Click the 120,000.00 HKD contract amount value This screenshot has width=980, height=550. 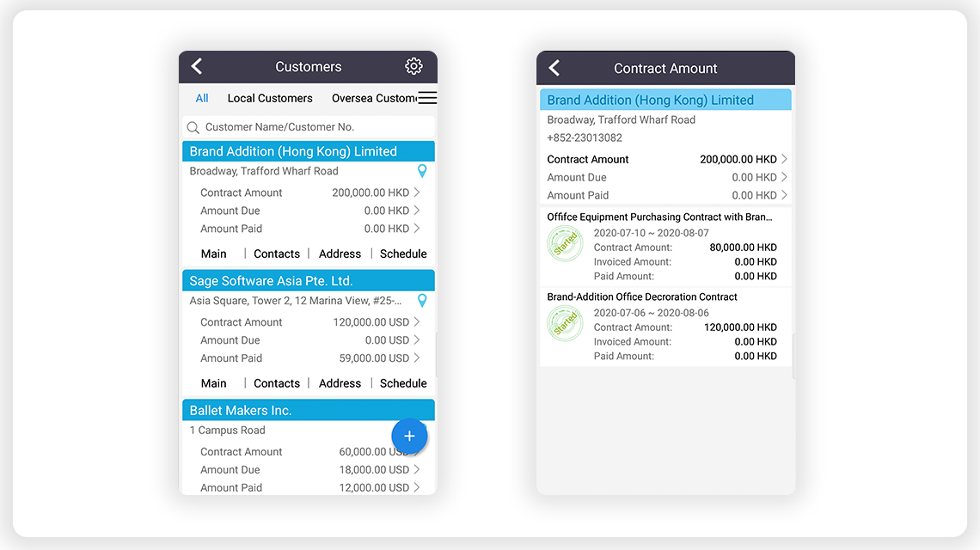point(741,327)
